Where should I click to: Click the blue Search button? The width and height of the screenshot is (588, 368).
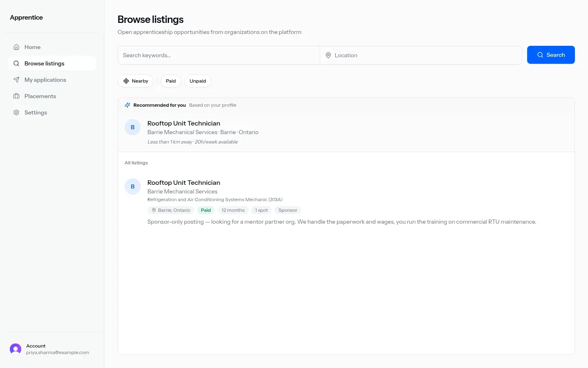point(551,55)
